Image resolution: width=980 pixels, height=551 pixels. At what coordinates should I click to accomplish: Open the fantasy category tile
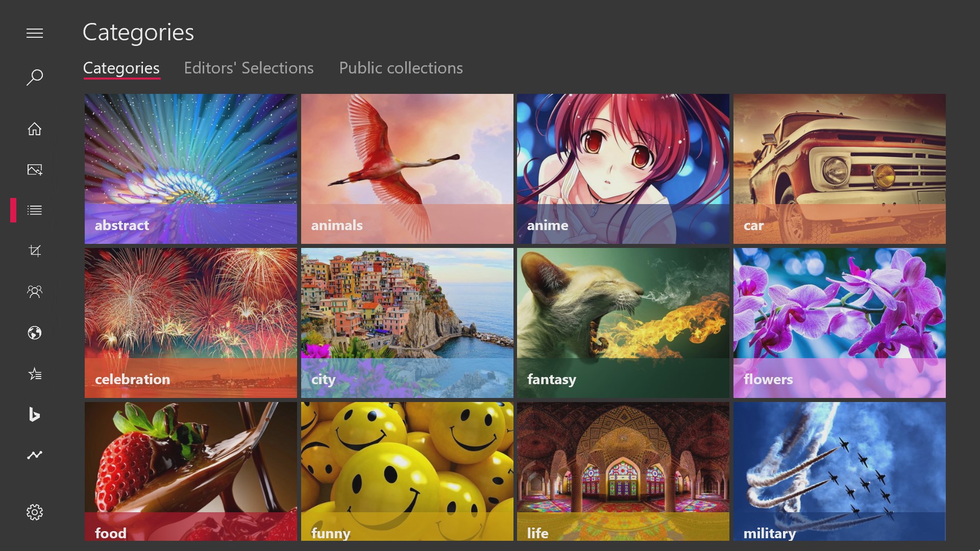pyautogui.click(x=623, y=323)
